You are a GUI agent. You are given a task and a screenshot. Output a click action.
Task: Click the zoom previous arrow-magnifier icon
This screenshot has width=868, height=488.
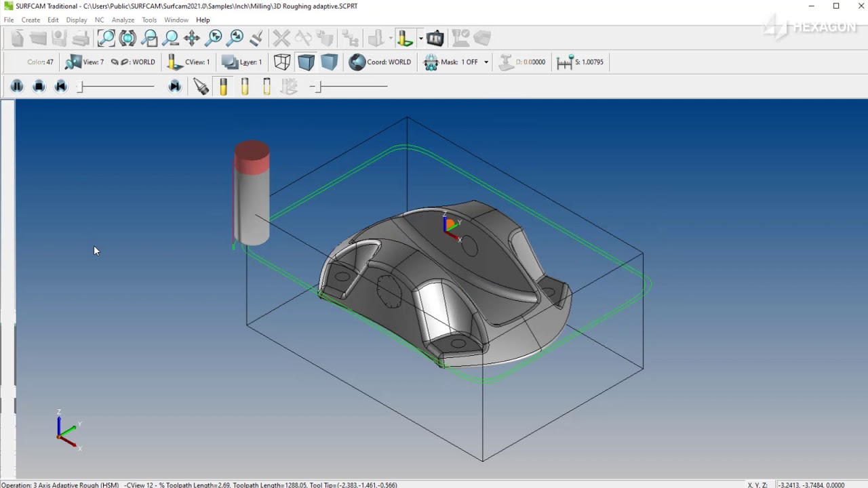pyautogui.click(x=214, y=39)
